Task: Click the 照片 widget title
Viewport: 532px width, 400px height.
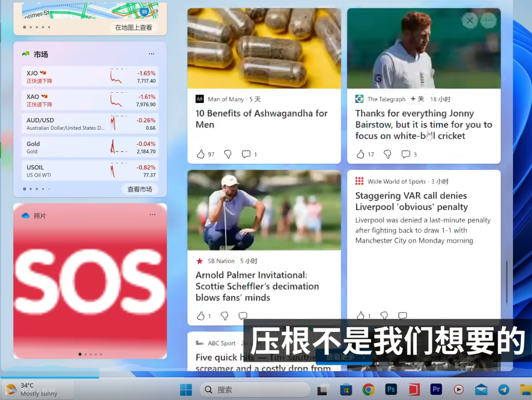Action: tap(40, 216)
